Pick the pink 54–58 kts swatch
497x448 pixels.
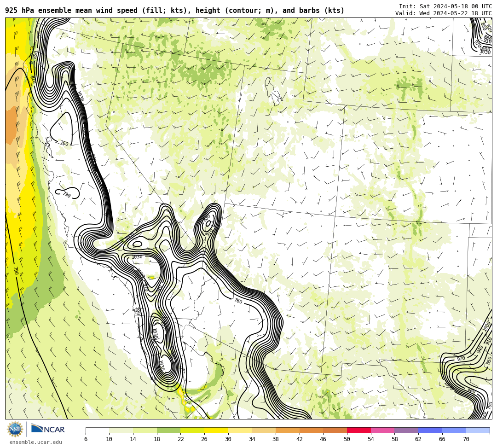(x=383, y=430)
